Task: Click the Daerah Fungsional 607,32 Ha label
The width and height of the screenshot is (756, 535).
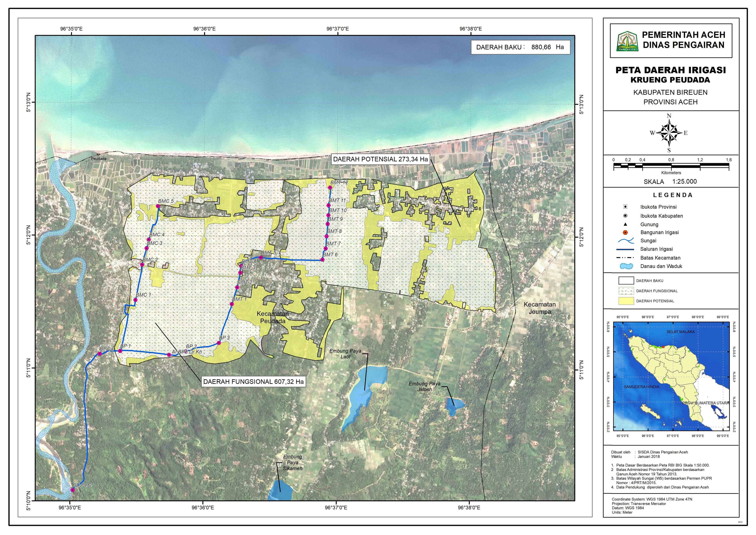Action: click(x=253, y=382)
